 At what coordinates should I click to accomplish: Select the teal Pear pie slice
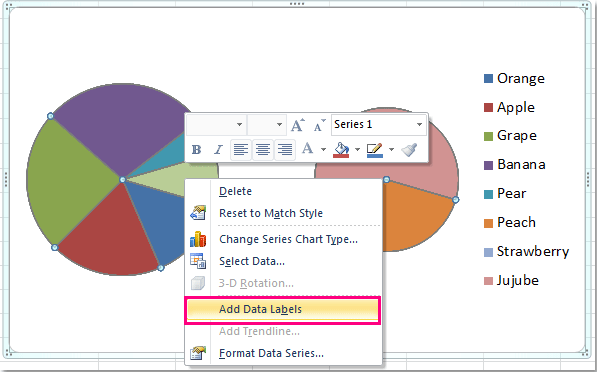click(168, 156)
